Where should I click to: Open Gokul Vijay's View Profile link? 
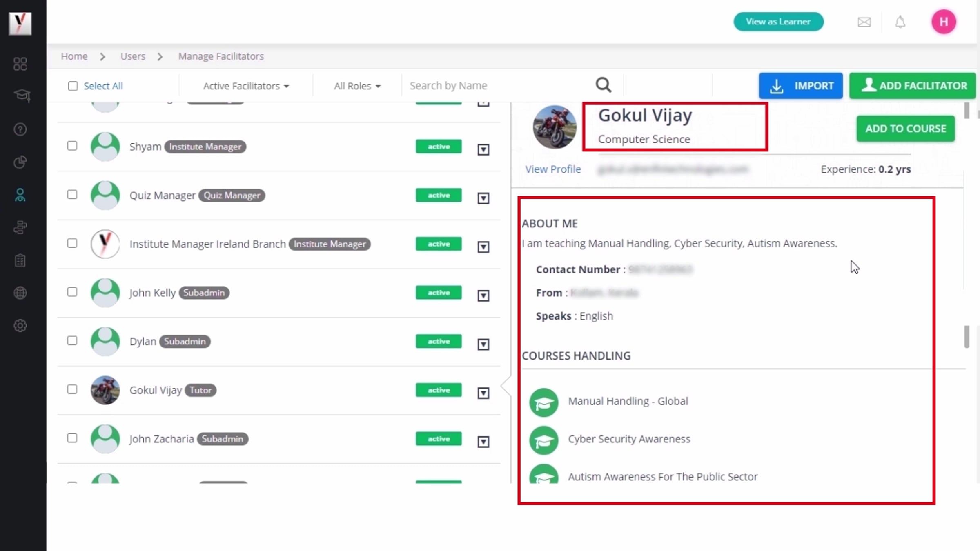(553, 169)
